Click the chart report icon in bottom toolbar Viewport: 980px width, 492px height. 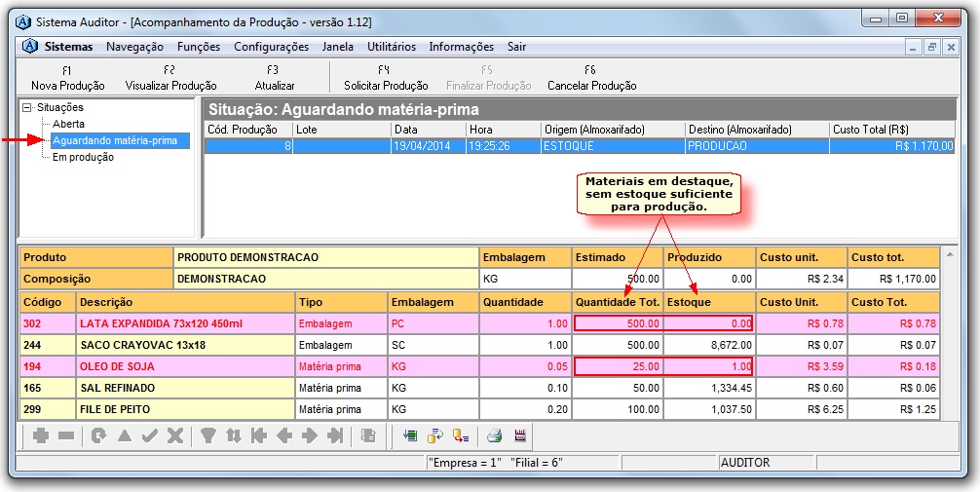(x=520, y=436)
